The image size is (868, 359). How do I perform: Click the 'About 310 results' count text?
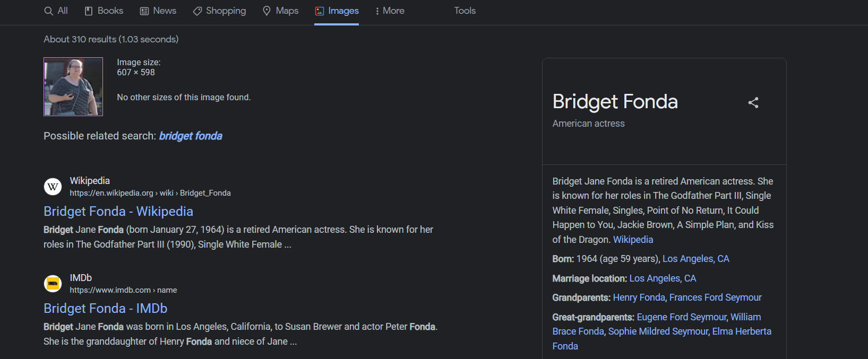pos(111,39)
